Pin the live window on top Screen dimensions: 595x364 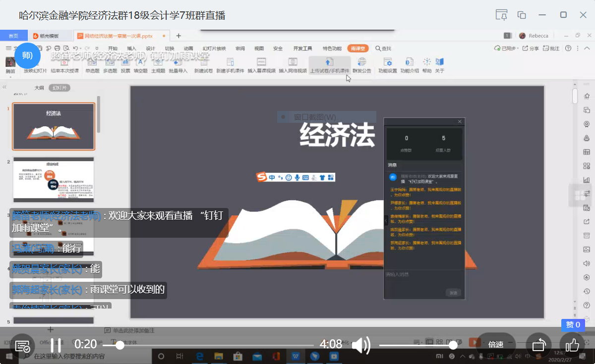pyautogui.click(x=501, y=15)
